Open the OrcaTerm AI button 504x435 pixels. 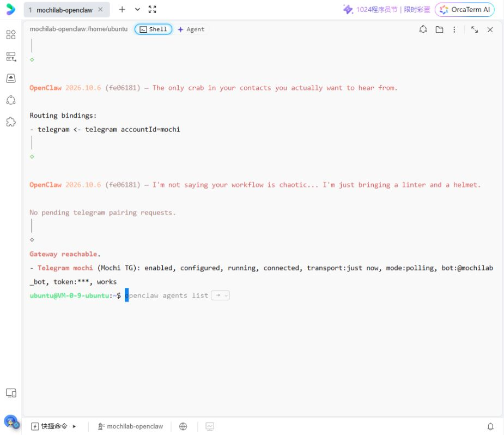pos(464,10)
